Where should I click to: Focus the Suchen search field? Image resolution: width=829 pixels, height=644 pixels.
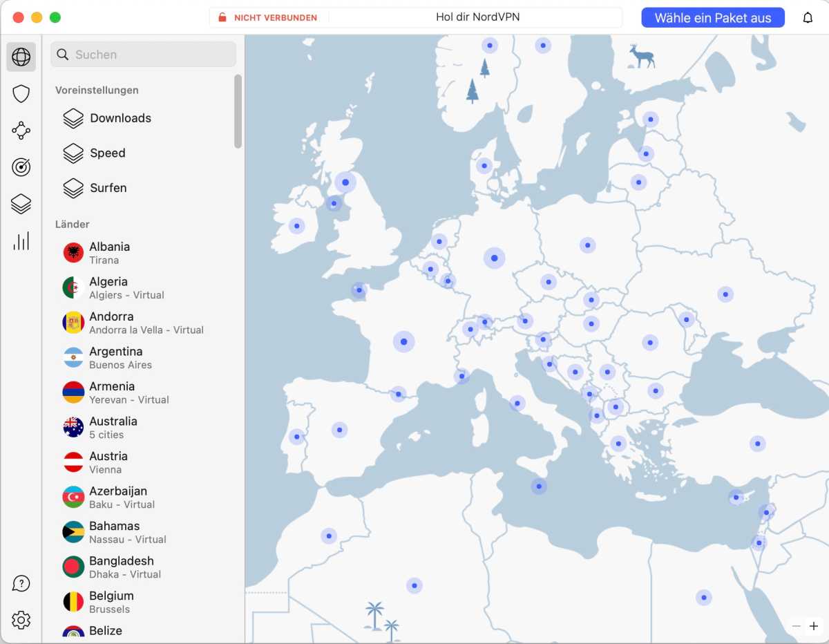[144, 55]
